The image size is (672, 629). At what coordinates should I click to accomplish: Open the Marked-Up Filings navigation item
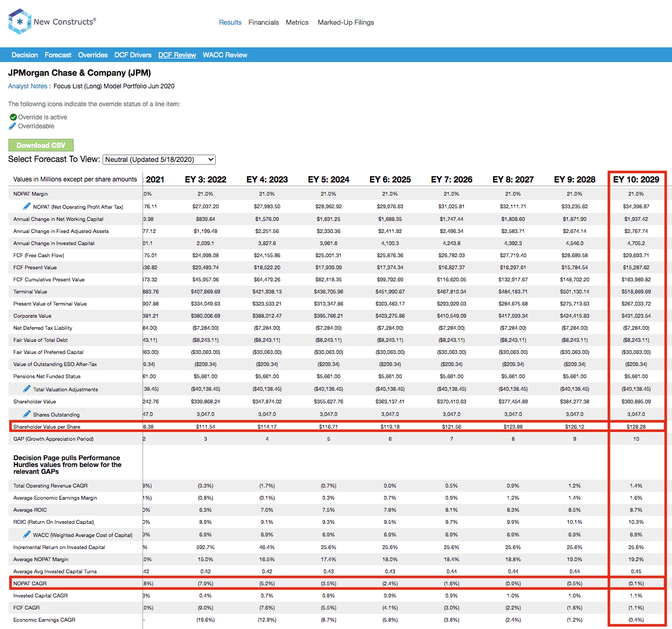pos(346,23)
